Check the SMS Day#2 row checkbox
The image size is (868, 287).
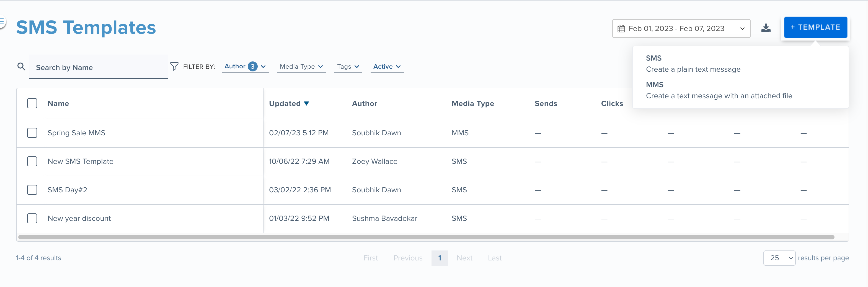click(32, 190)
